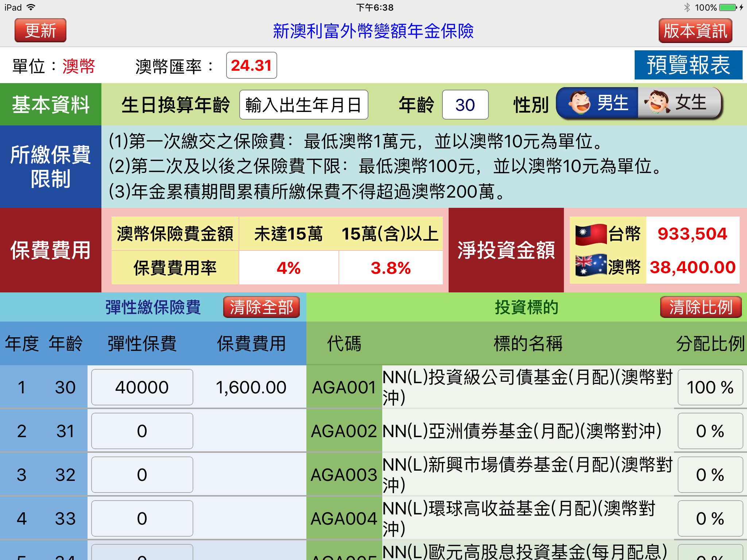
Task: Tap the 台幣 amount 933,504
Action: tap(692, 234)
